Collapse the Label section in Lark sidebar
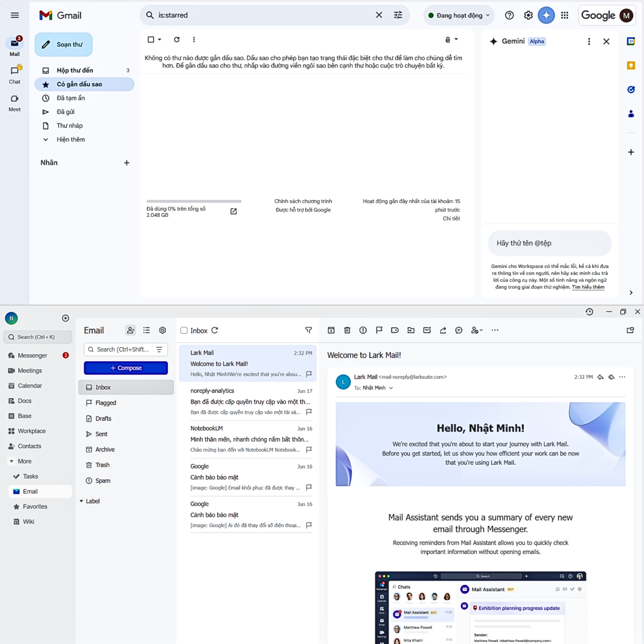Viewport: 644px width, 644px height. 82,501
